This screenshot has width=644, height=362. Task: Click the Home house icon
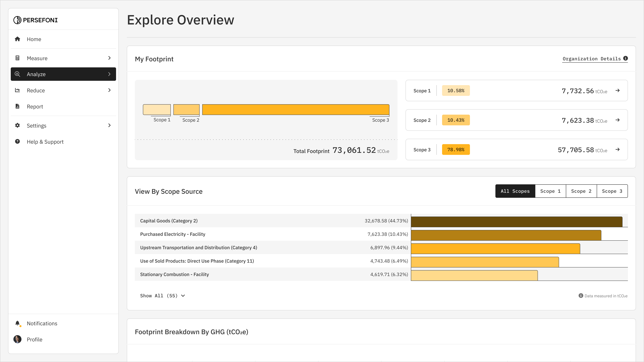[17, 39]
